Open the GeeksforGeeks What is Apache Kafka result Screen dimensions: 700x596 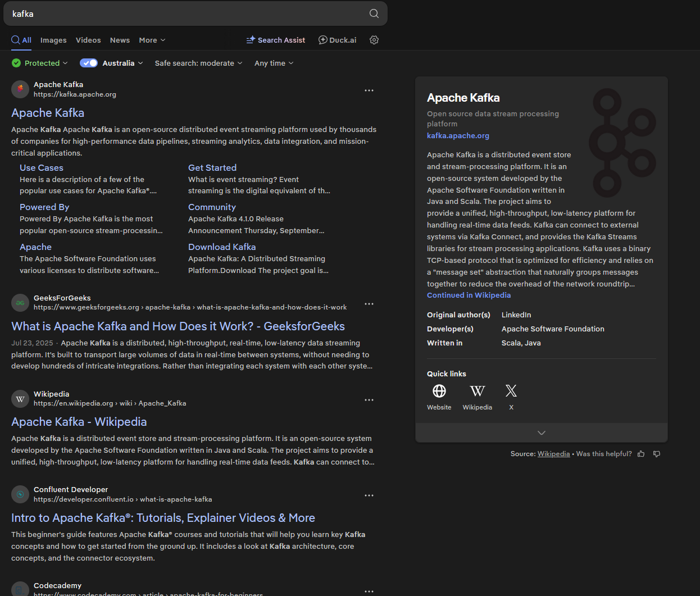click(178, 326)
